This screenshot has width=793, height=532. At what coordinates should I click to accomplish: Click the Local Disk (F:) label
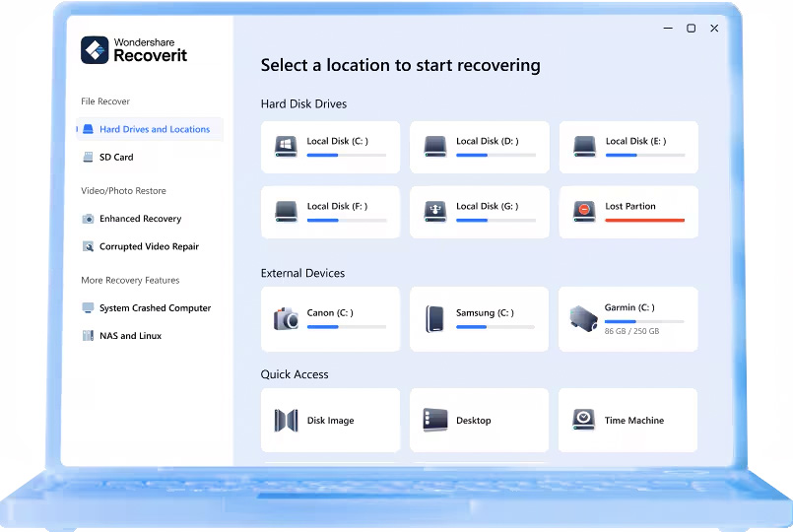click(x=337, y=206)
